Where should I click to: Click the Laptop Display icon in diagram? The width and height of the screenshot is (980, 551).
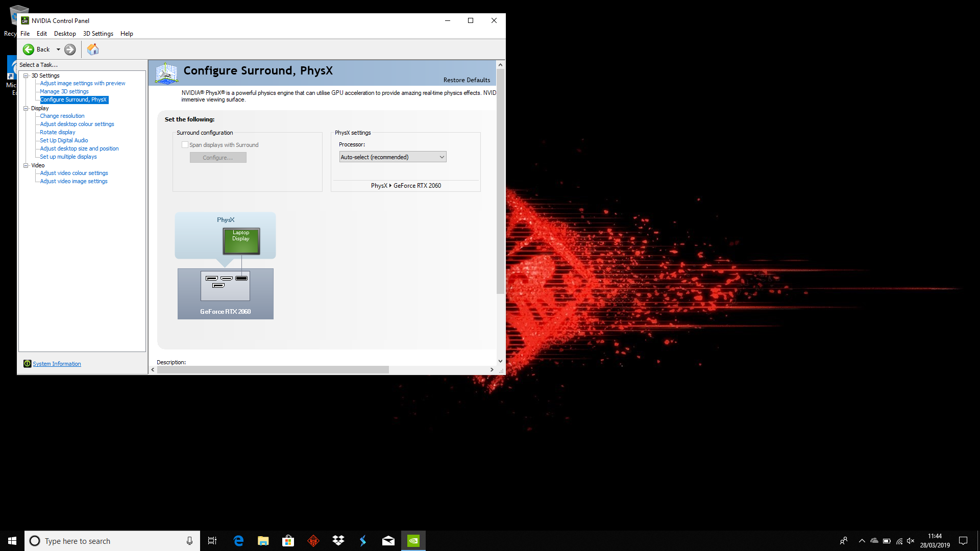point(241,241)
